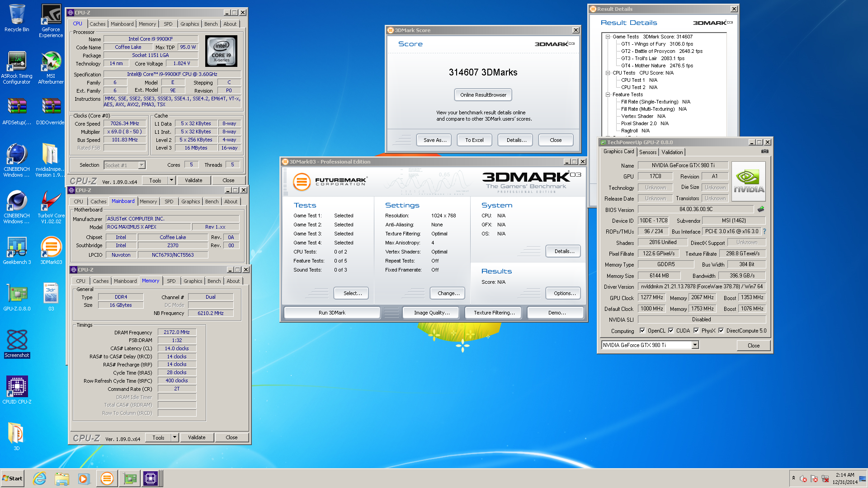
Task: Open the Windows Start menu
Action: pos(13,479)
